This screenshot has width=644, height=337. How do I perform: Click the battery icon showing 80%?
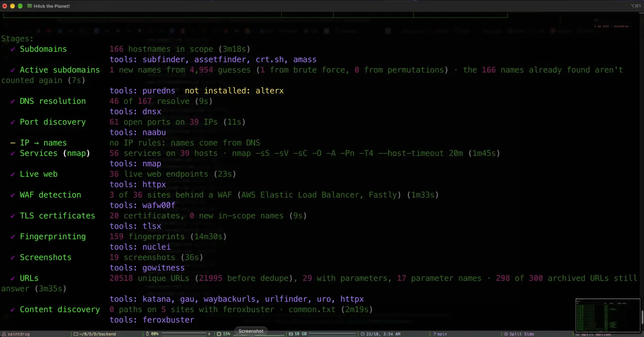coord(147,334)
